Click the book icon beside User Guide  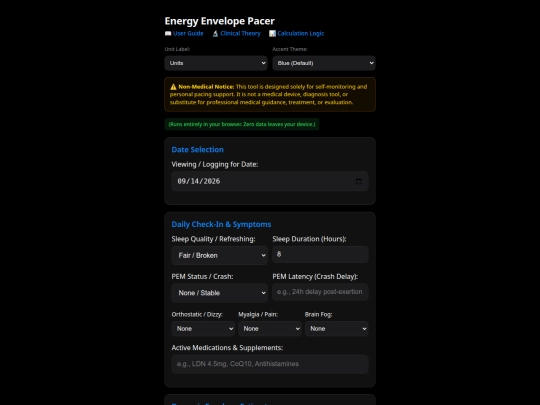[168, 33]
